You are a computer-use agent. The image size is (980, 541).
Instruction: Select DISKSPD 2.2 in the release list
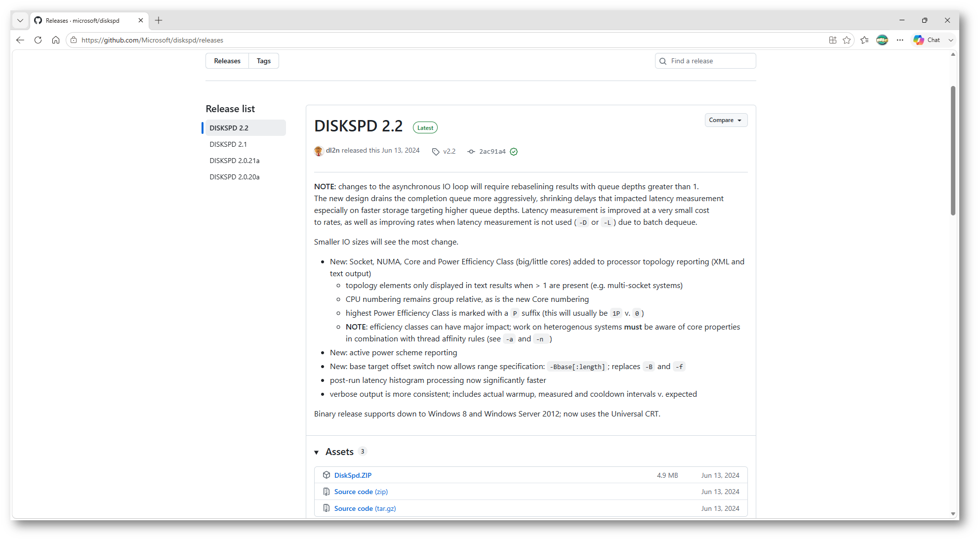pyautogui.click(x=245, y=128)
